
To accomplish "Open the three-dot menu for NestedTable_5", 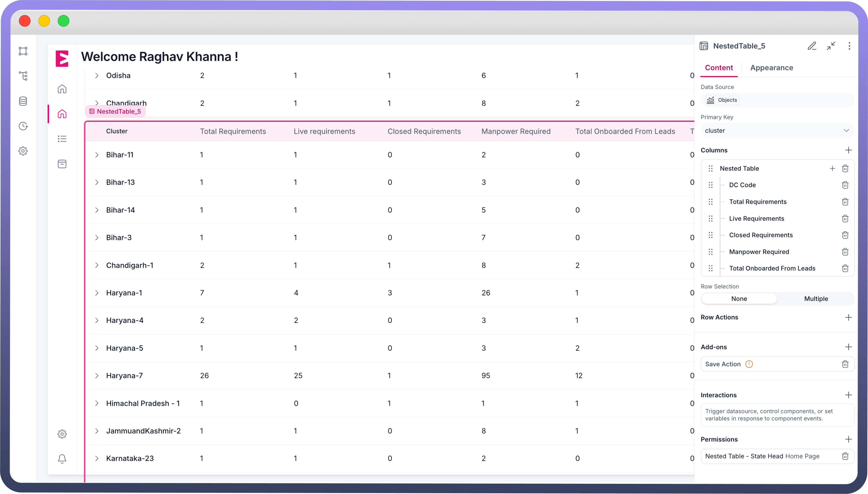I will (849, 46).
